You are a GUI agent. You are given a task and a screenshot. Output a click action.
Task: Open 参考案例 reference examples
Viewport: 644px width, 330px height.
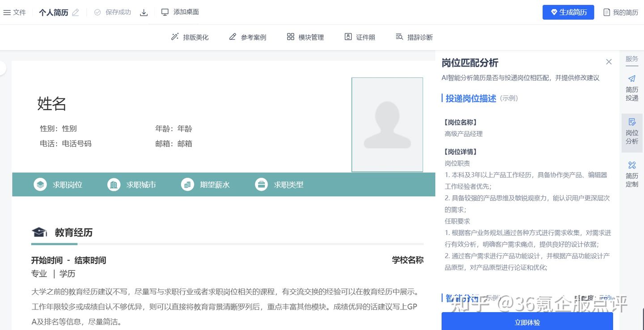[247, 37]
